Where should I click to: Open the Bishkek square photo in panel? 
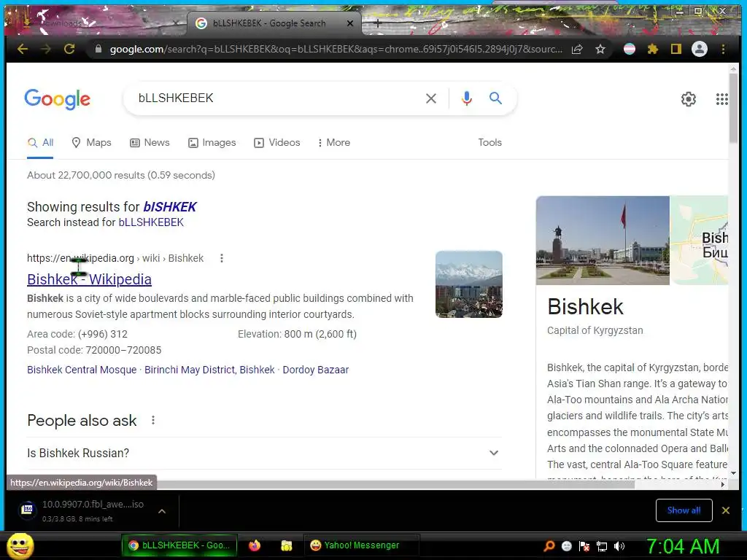click(603, 241)
